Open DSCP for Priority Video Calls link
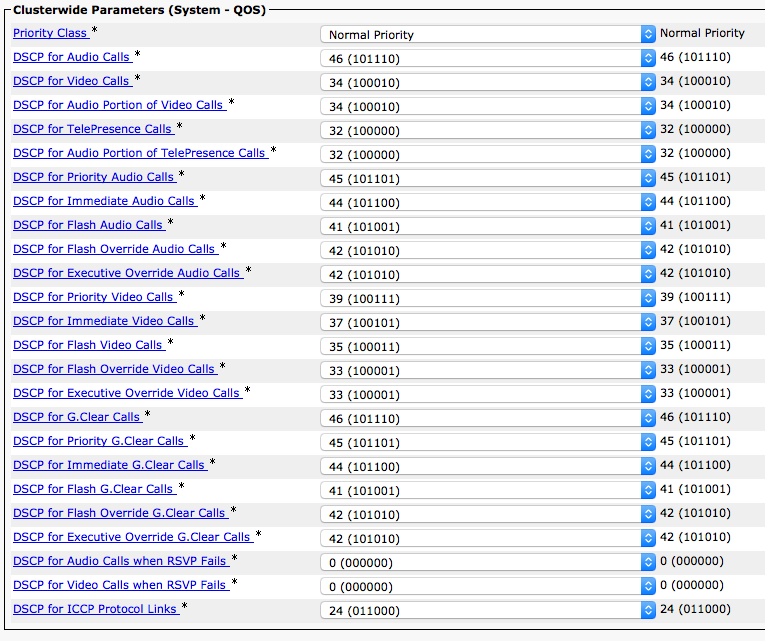The width and height of the screenshot is (765, 641). coord(95,297)
